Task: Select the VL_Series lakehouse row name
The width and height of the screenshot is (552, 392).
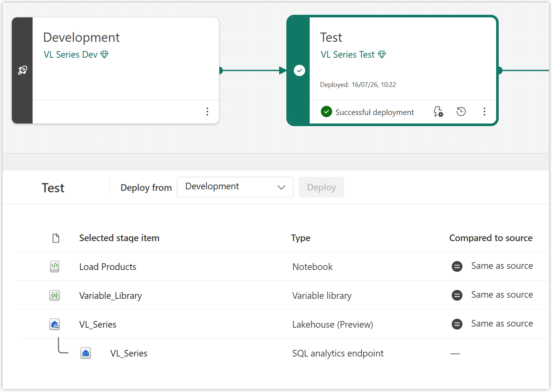Action: tap(98, 324)
